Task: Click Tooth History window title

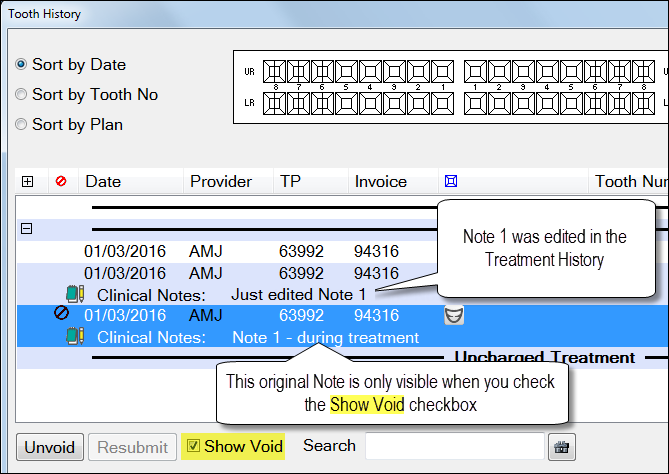Action: coord(44,14)
